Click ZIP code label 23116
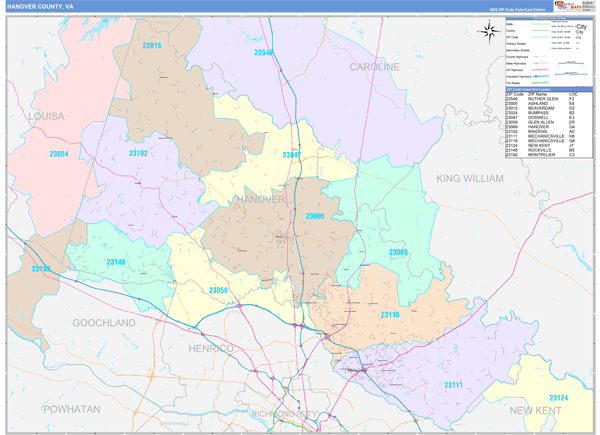 point(390,314)
